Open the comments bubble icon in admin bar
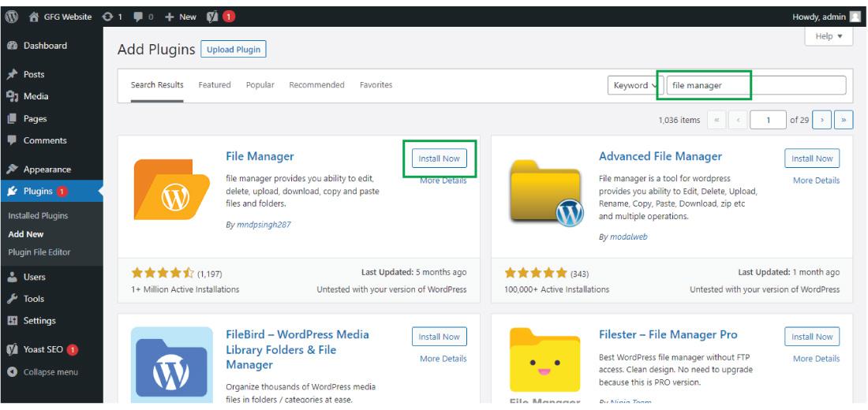868x410 pixels. coord(138,17)
